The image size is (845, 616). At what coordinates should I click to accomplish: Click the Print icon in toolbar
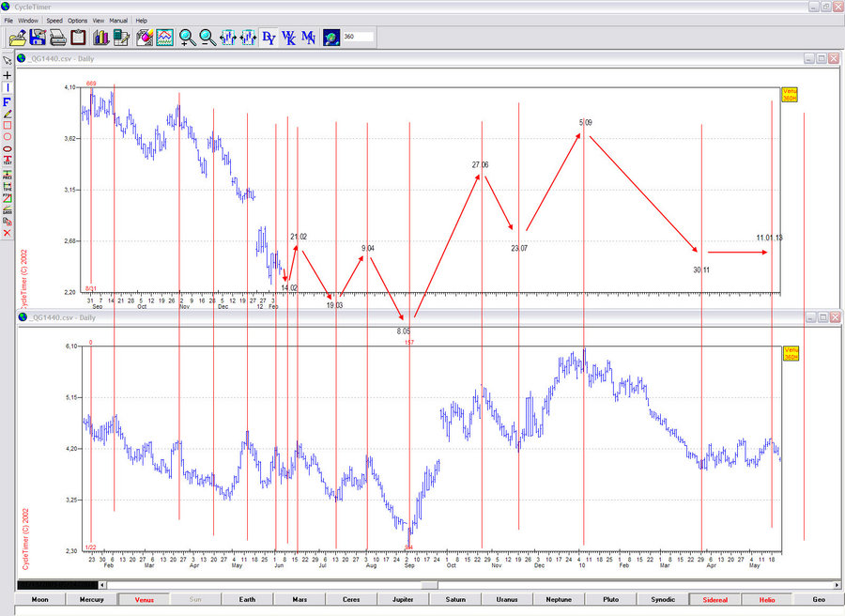pyautogui.click(x=57, y=38)
